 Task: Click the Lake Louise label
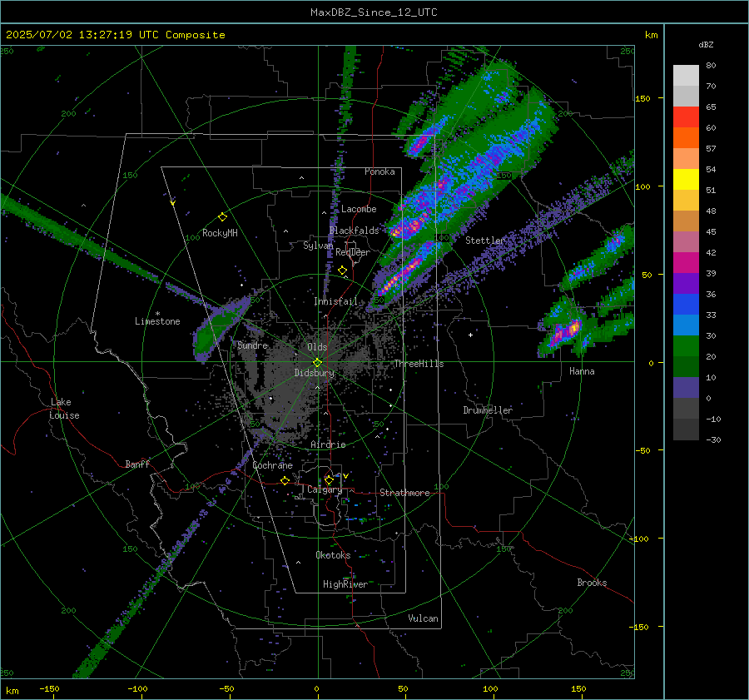coord(64,409)
